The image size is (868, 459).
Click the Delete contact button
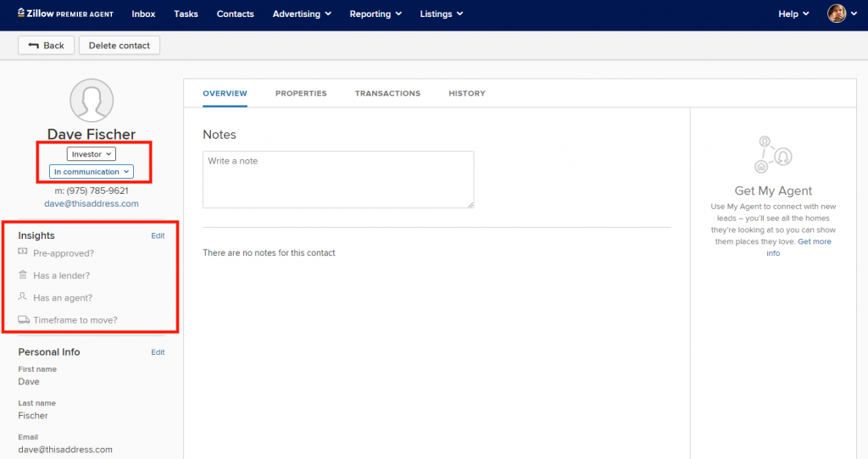(x=120, y=46)
